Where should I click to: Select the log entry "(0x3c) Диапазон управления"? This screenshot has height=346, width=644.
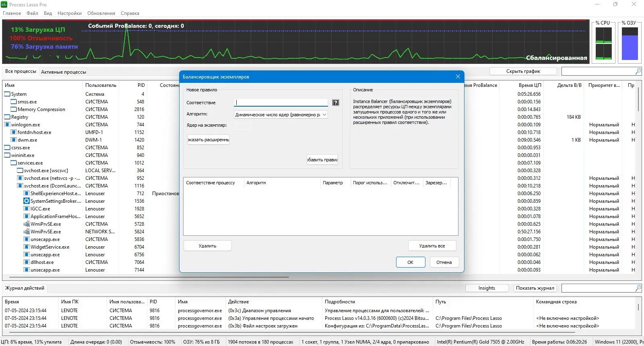tap(260, 311)
